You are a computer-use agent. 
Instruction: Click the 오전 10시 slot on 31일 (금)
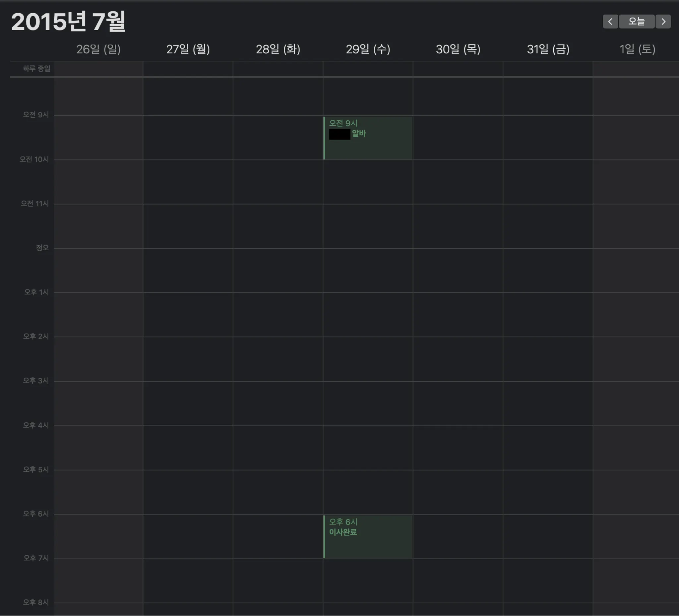(x=548, y=182)
